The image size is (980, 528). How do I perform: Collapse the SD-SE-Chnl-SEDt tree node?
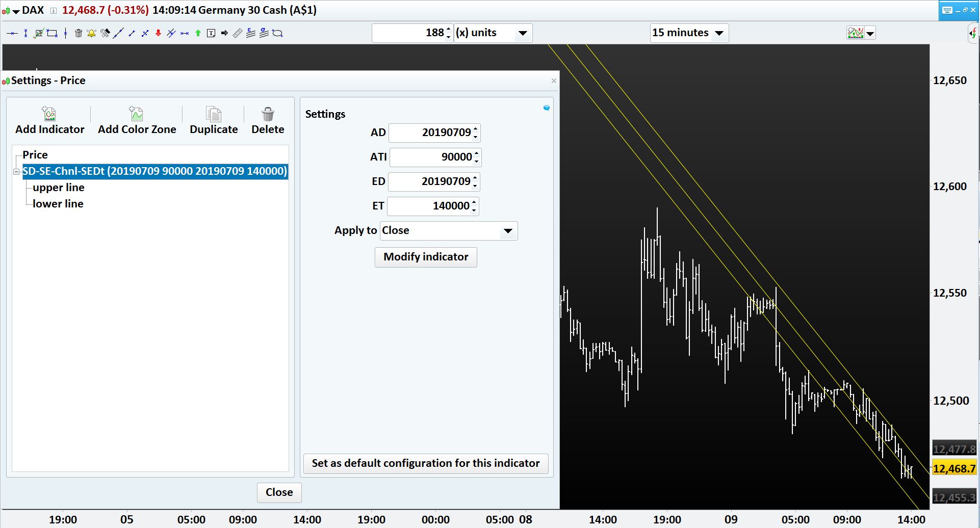click(x=16, y=172)
